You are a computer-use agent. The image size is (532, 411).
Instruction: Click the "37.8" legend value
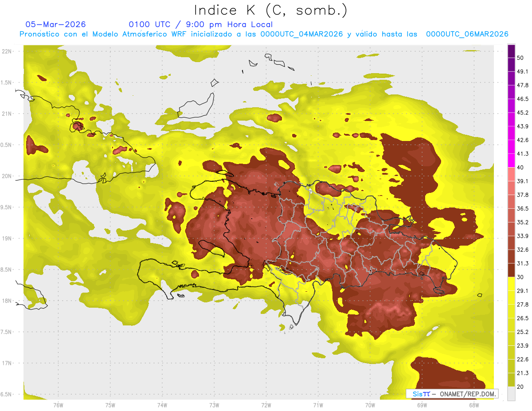pos(523,195)
